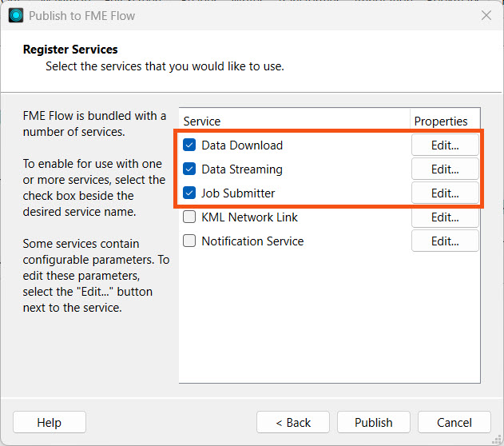Edit the KML Network Link properties

click(x=445, y=217)
